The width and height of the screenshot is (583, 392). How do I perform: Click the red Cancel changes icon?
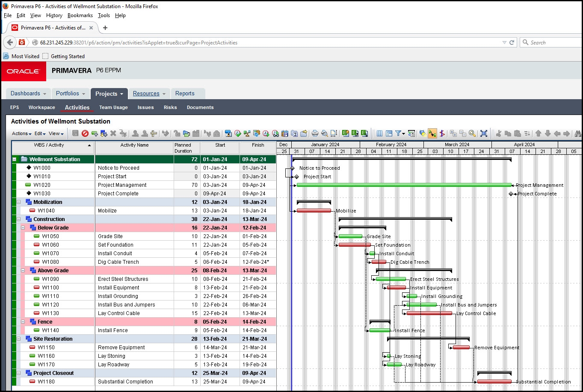pyautogui.click(x=85, y=133)
